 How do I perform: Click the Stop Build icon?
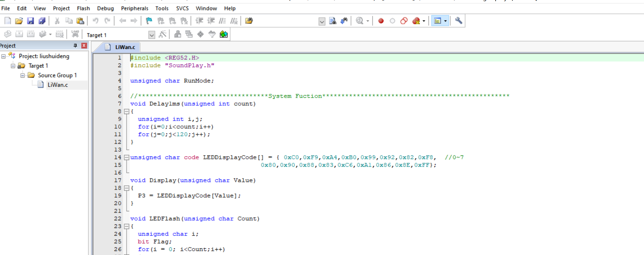(59, 34)
